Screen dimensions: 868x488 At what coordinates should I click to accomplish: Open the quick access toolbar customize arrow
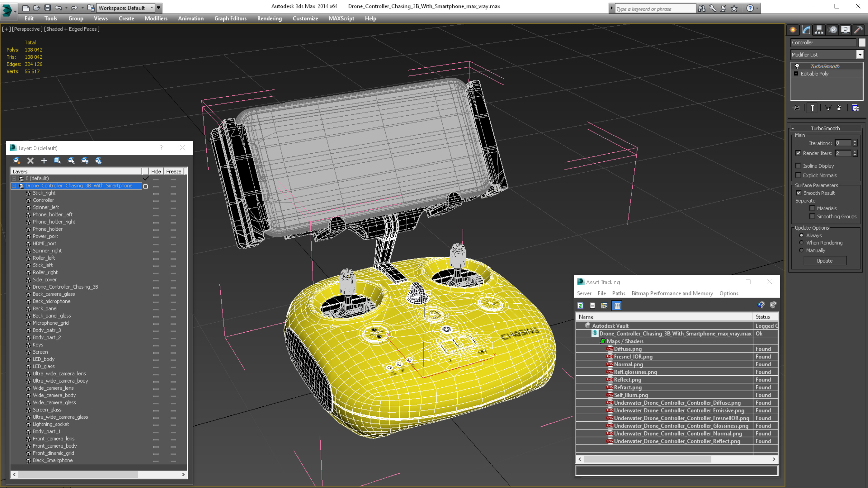pos(159,8)
